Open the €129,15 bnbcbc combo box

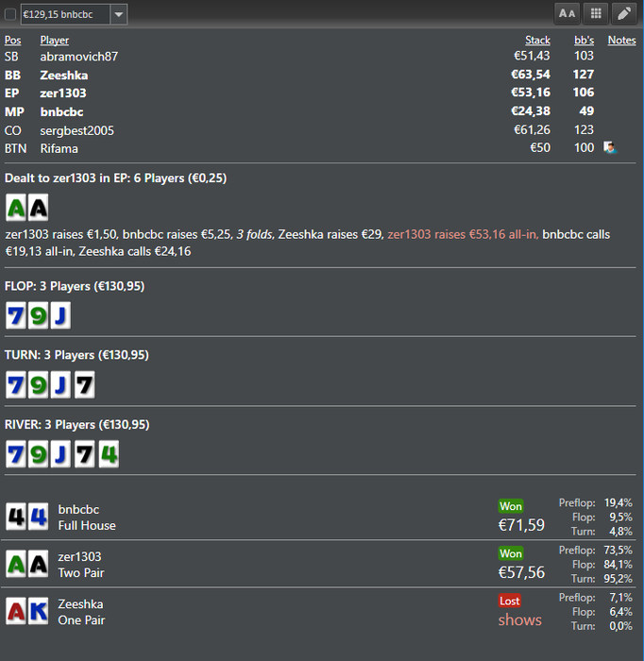pyautogui.click(x=74, y=14)
